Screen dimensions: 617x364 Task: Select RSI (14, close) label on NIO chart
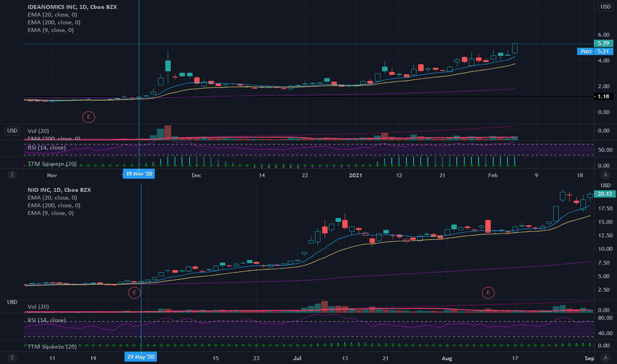coord(46,320)
